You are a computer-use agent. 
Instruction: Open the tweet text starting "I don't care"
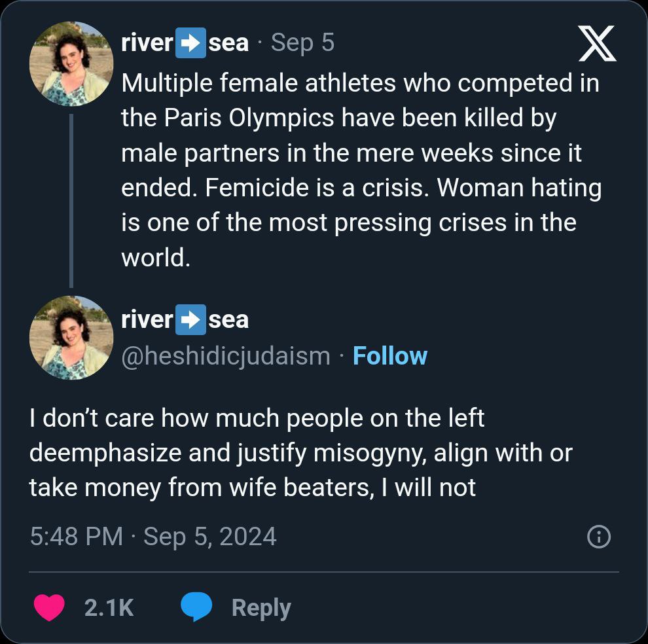(300, 453)
